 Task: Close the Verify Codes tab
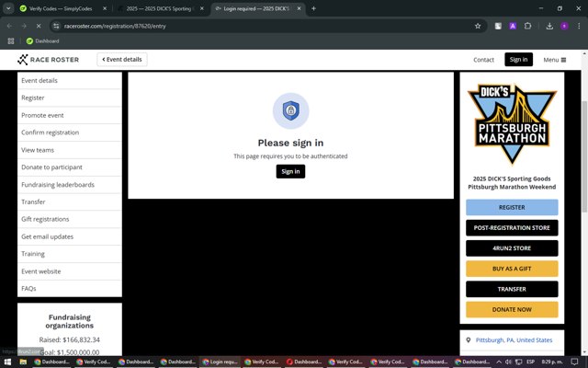pos(105,8)
